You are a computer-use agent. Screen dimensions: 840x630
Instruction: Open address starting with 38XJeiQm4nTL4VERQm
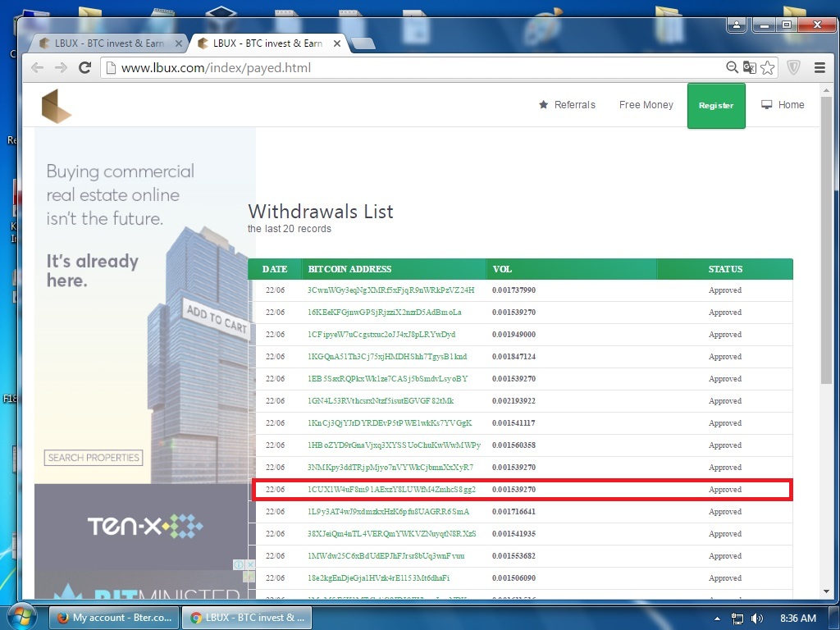(x=392, y=533)
